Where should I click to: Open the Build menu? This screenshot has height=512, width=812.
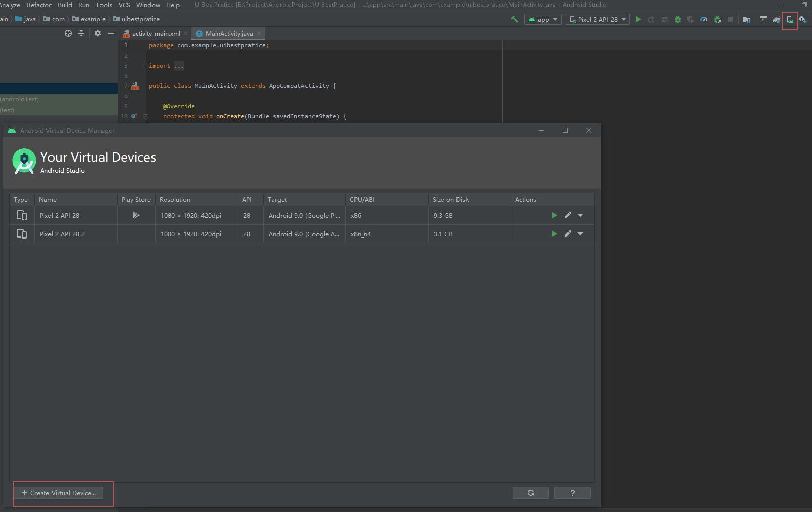point(65,5)
